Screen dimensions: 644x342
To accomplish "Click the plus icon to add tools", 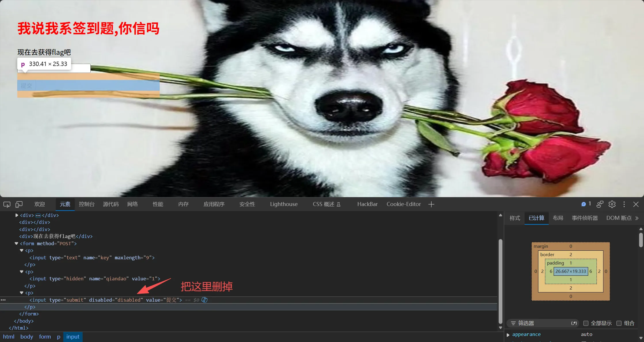I will coord(431,204).
